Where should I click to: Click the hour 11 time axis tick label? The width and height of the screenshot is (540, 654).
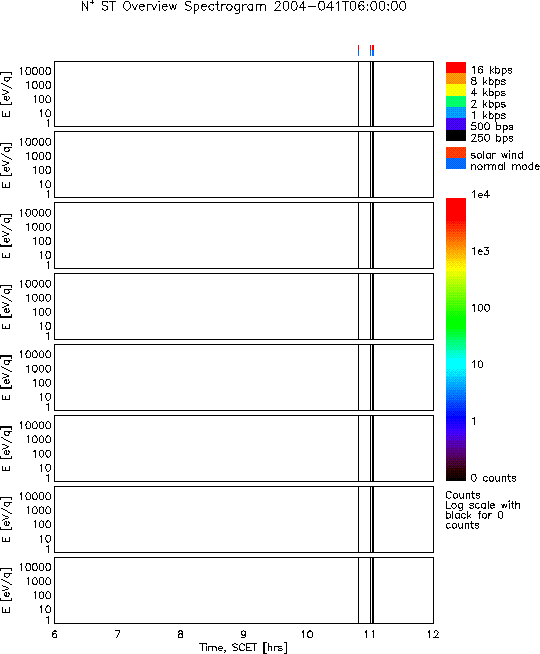click(x=370, y=634)
